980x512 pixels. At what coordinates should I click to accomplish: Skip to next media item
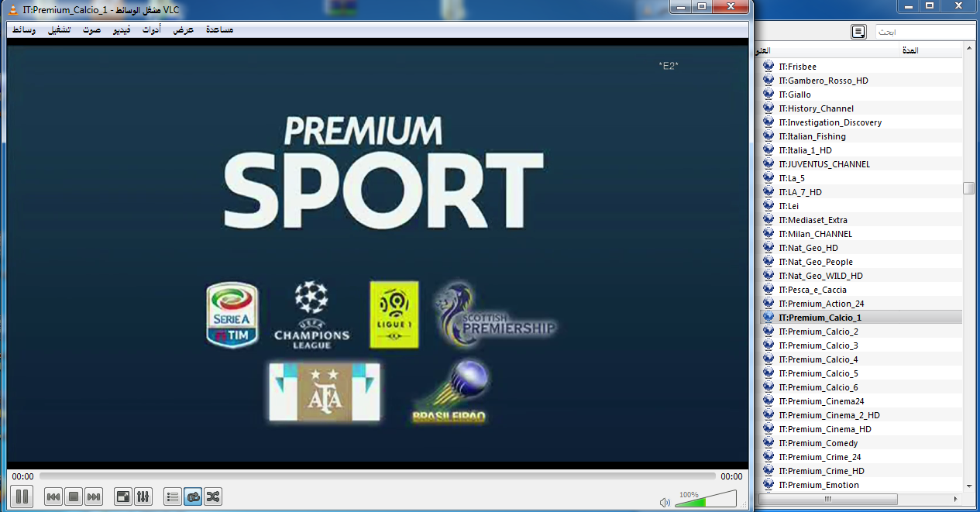(x=94, y=497)
